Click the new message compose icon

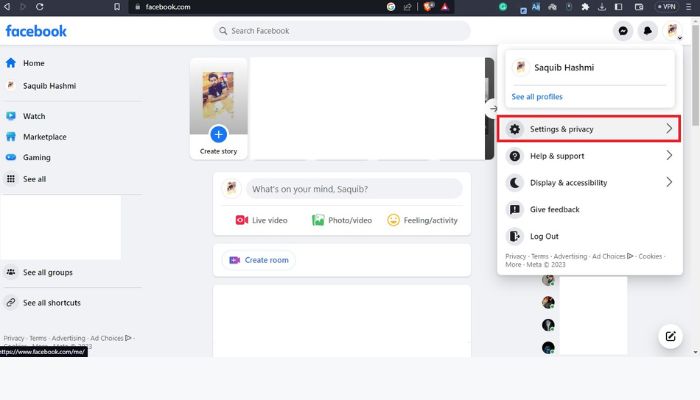click(670, 336)
